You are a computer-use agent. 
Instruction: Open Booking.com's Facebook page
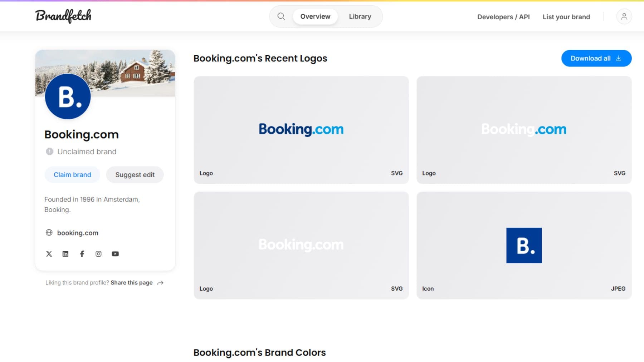(82, 254)
